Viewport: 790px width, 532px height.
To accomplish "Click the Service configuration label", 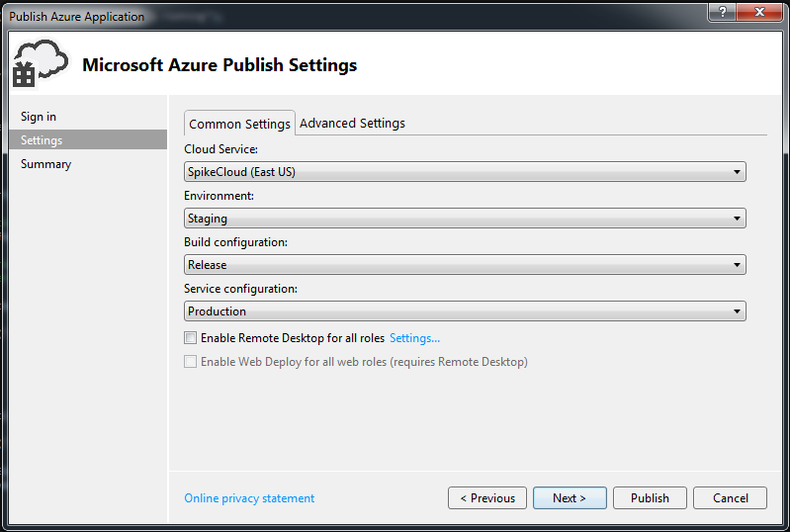I will coord(240,289).
